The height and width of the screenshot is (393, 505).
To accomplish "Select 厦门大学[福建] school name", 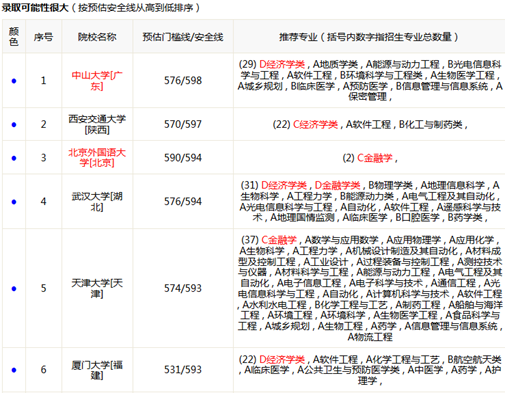I will tap(97, 370).
